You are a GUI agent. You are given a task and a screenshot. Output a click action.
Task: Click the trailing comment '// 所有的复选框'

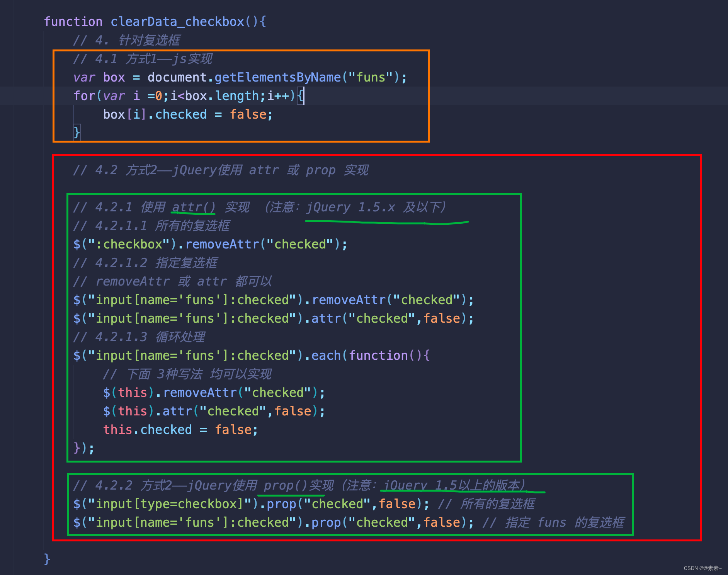pyautogui.click(x=487, y=504)
